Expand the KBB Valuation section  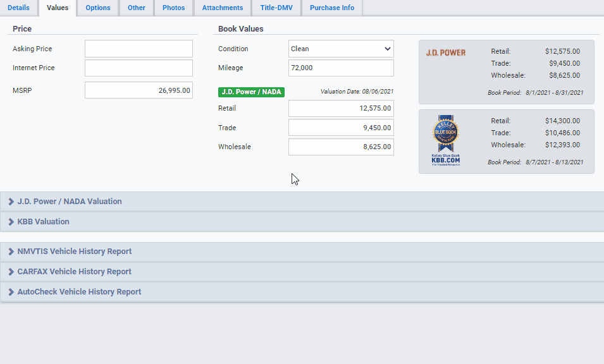44,222
